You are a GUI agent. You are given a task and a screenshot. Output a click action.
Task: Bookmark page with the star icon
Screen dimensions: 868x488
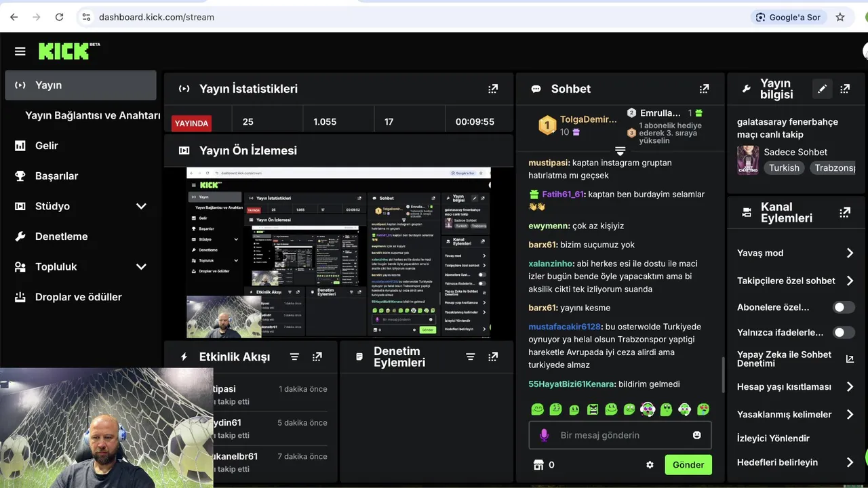pyautogui.click(x=840, y=17)
